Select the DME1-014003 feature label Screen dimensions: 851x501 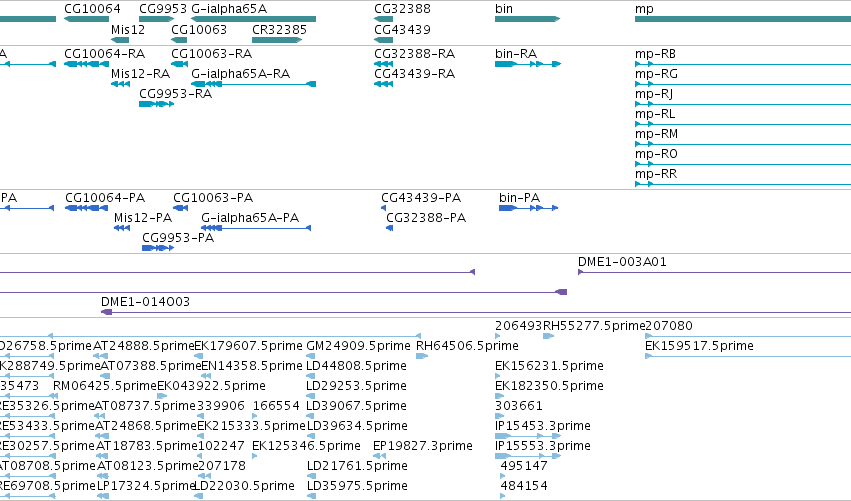click(x=145, y=302)
